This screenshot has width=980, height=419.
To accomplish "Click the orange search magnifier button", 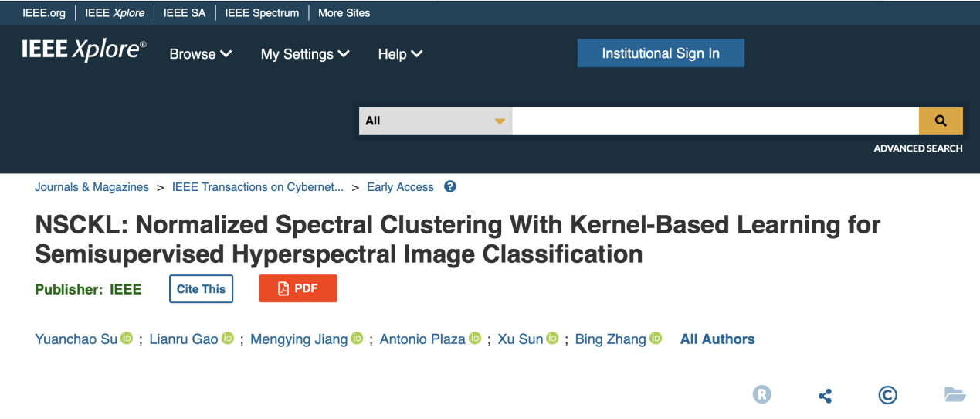I will point(940,121).
